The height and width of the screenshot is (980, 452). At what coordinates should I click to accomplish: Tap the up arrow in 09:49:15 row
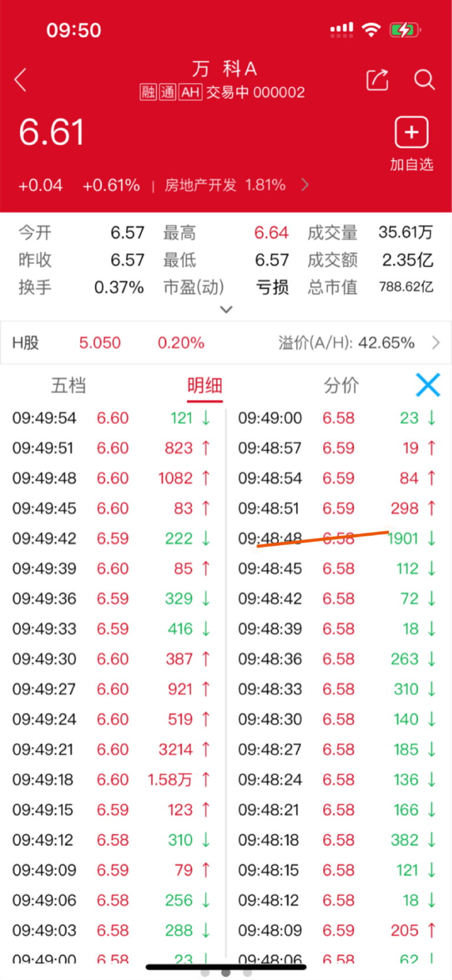tap(205, 810)
